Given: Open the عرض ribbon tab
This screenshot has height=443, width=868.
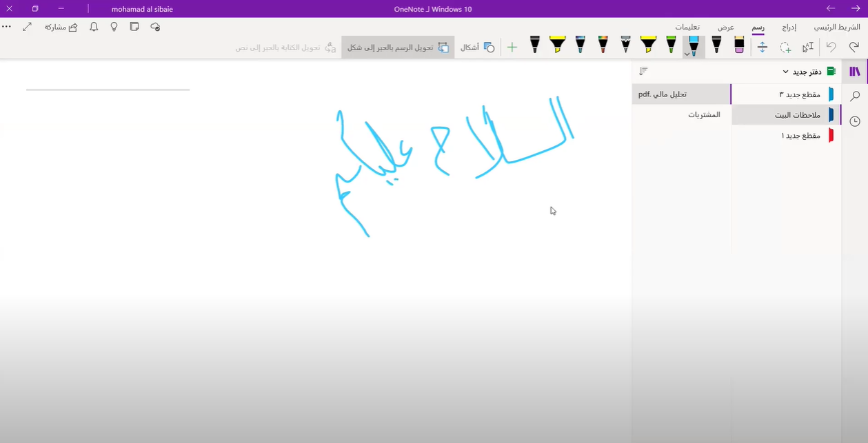Looking at the screenshot, I should click(x=725, y=27).
